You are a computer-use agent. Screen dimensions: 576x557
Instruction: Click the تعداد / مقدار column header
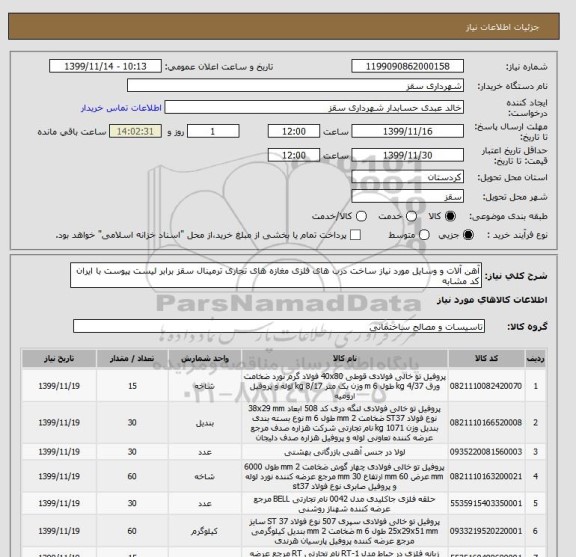click(132, 358)
